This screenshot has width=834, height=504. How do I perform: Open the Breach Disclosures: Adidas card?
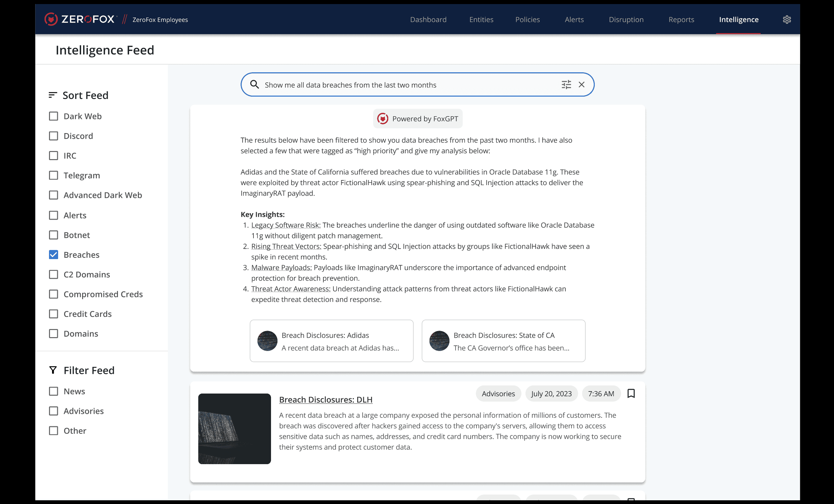[332, 341]
